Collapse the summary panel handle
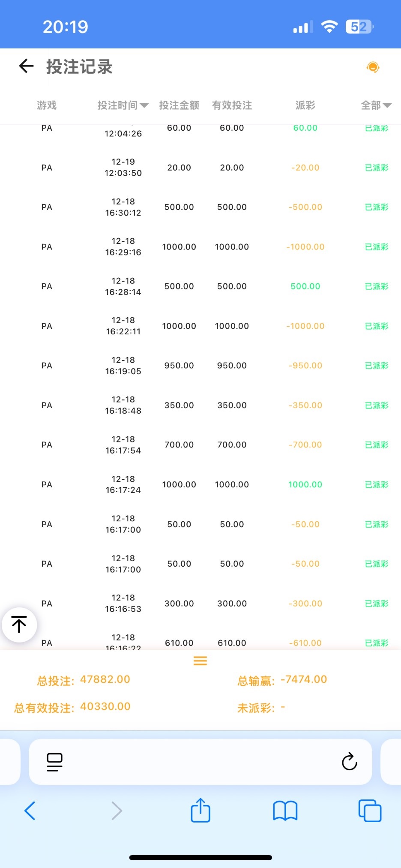The image size is (401, 868). point(200,661)
